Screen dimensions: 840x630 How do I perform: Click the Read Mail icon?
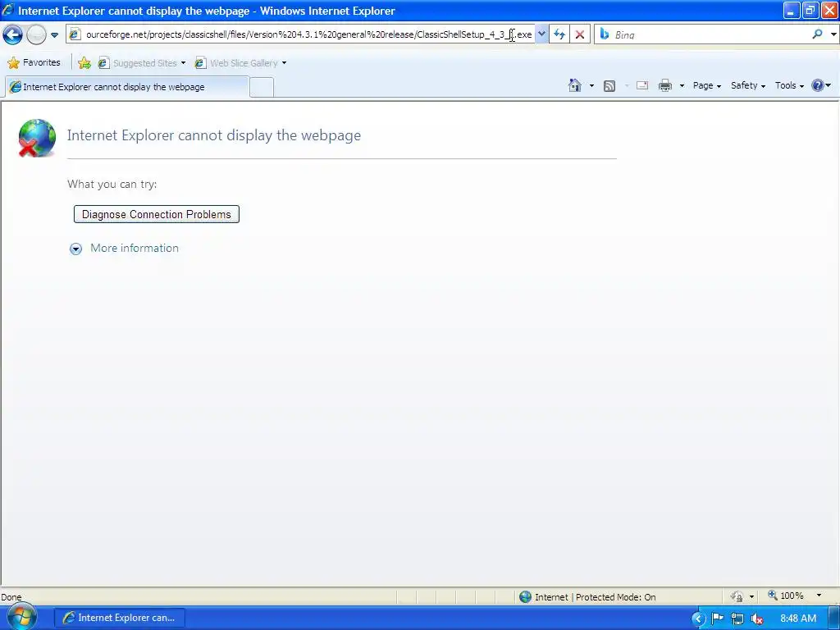coord(642,85)
